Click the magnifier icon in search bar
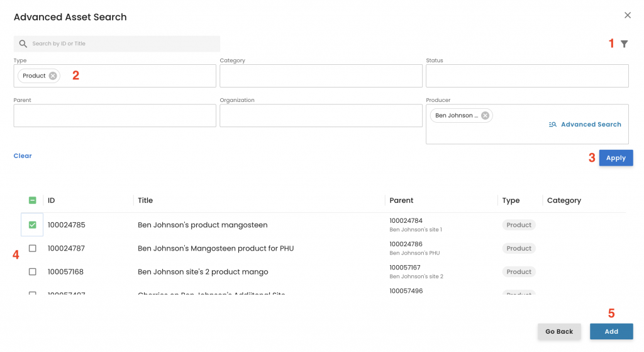The width and height of the screenshot is (644, 352). click(23, 43)
